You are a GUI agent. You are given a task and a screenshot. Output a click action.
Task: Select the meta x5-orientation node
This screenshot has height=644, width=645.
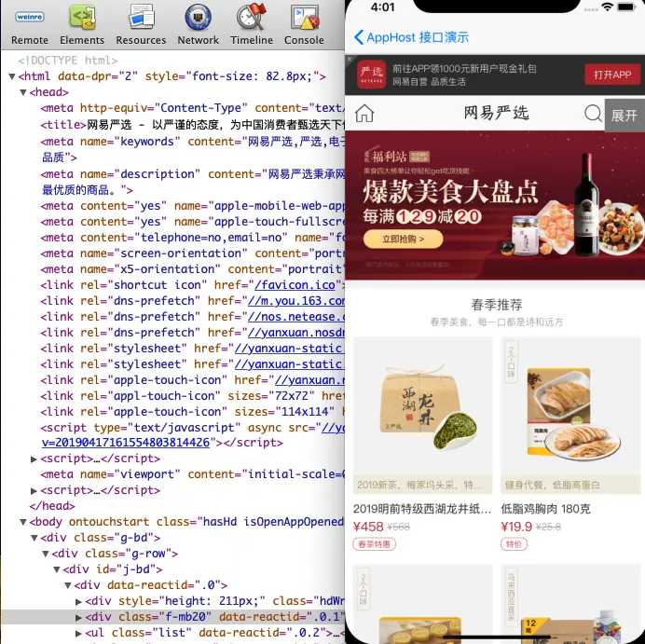[193, 269]
